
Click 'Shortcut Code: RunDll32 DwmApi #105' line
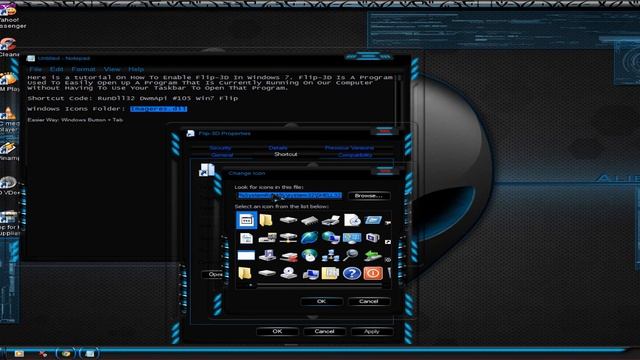[x=133, y=98]
